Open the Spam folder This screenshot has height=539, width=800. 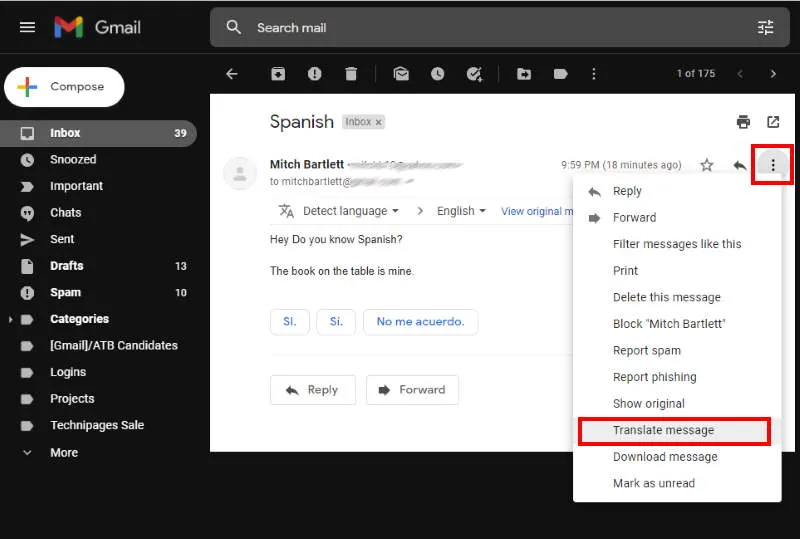tap(98, 292)
